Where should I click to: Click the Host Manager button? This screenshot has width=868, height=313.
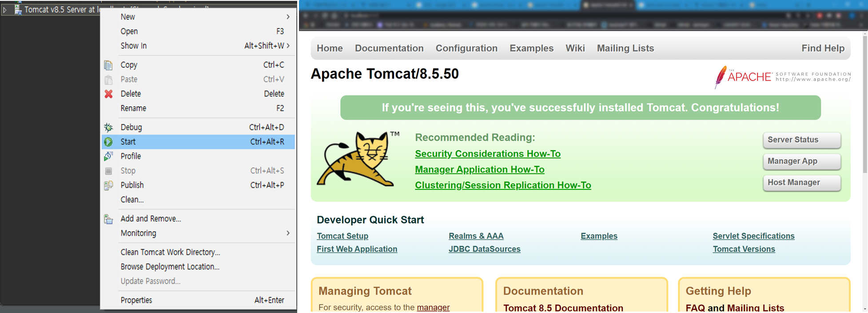tap(802, 183)
